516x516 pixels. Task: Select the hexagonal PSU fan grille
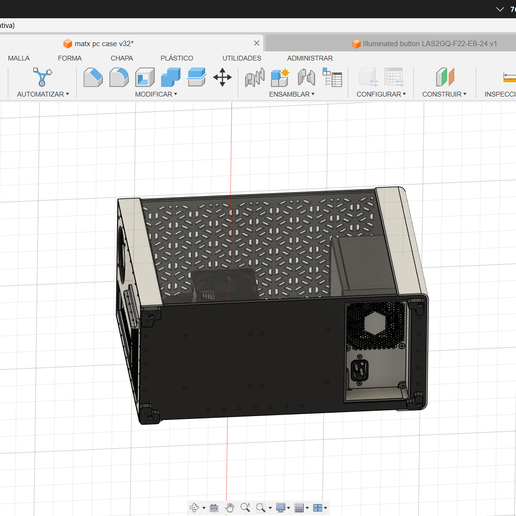coord(376,325)
